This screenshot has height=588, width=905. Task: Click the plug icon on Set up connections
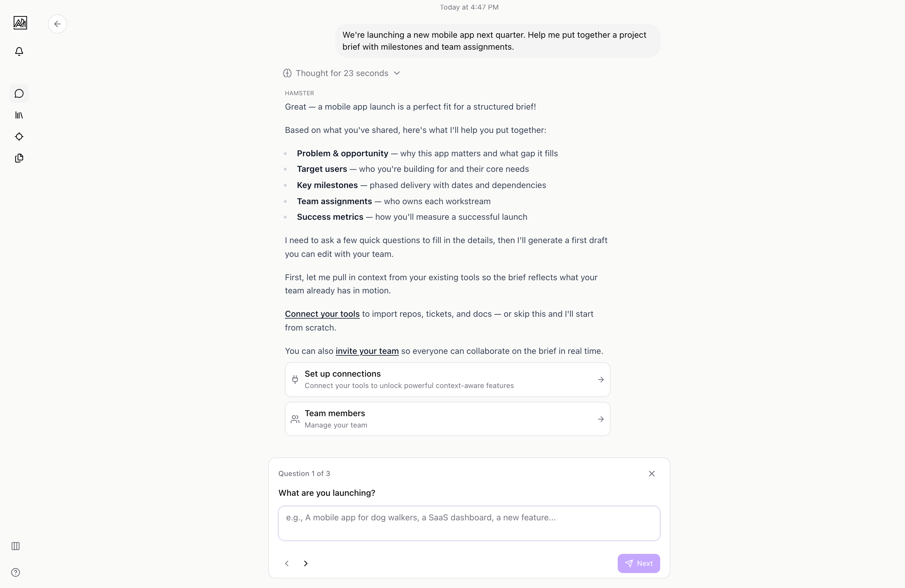pyautogui.click(x=295, y=379)
